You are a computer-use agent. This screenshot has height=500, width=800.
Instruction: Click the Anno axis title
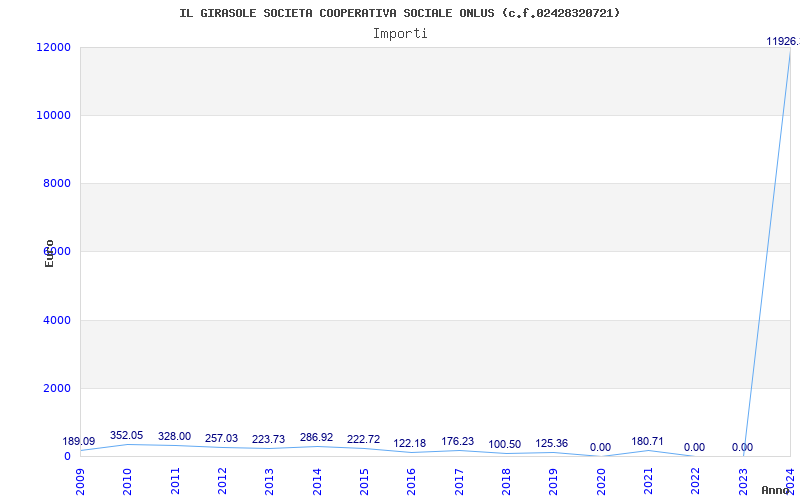[775, 490]
